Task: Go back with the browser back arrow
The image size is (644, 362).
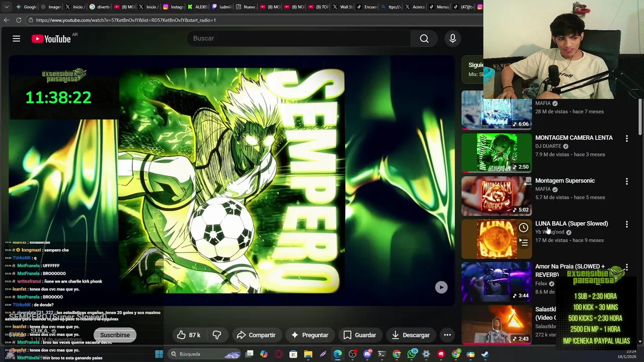Action: click(x=7, y=20)
